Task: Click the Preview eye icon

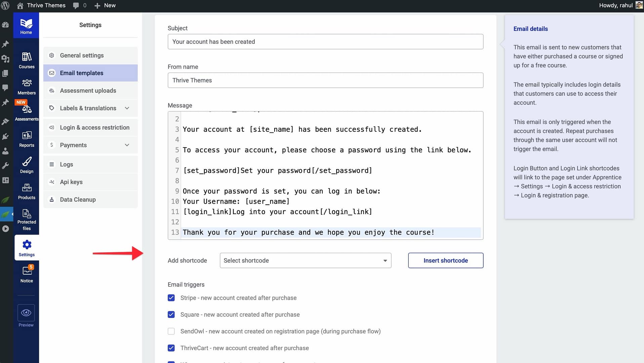Action: (26, 313)
